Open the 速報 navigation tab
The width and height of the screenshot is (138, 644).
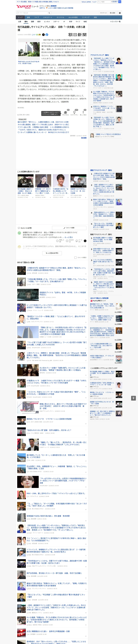tap(28, 17)
